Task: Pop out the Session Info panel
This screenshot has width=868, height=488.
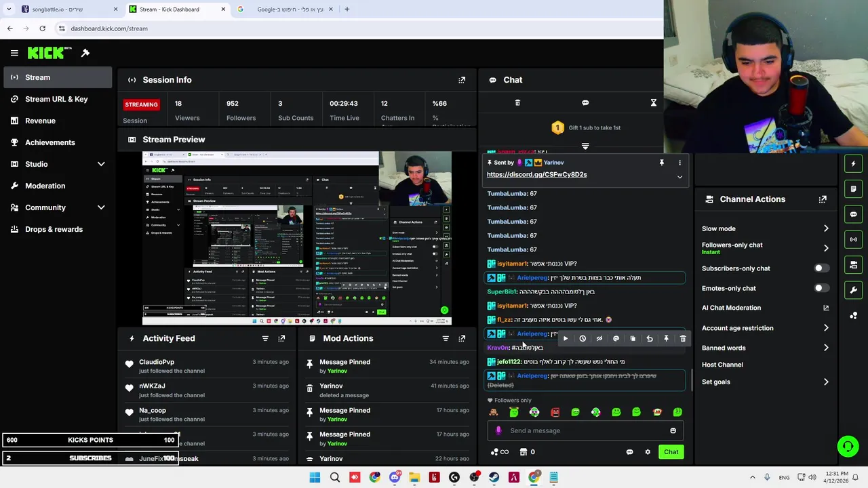Action: point(462,80)
